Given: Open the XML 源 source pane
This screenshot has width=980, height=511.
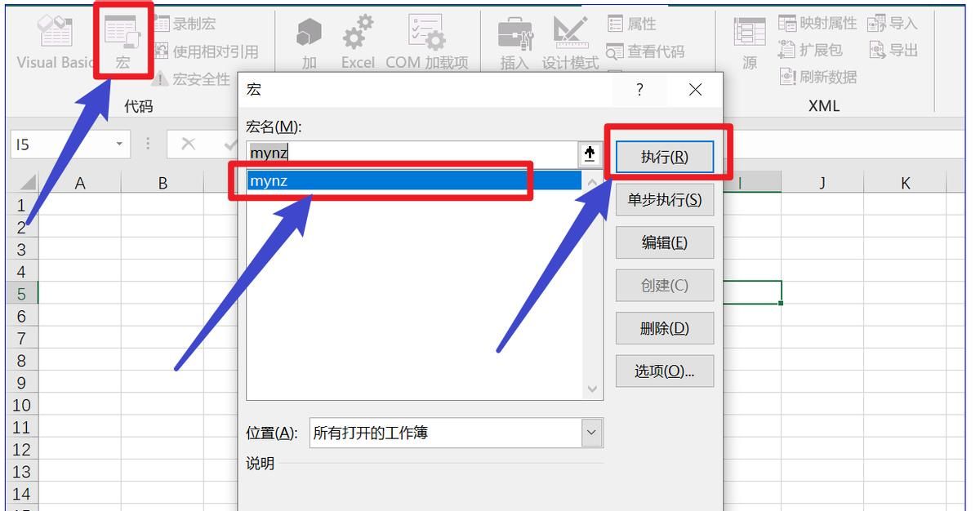Looking at the screenshot, I should pos(749,42).
